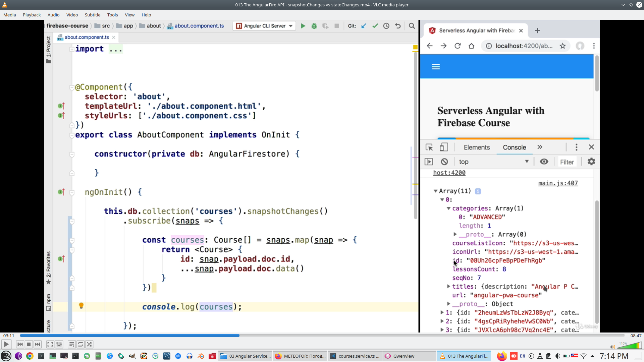Switch to Firefox METEOFOR taskbar window
This screenshot has height=362, width=644.
click(300, 356)
